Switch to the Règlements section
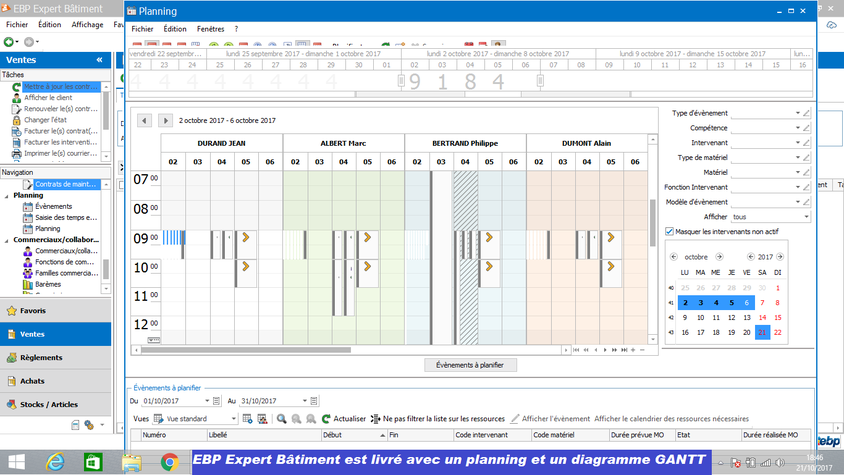 click(55, 358)
